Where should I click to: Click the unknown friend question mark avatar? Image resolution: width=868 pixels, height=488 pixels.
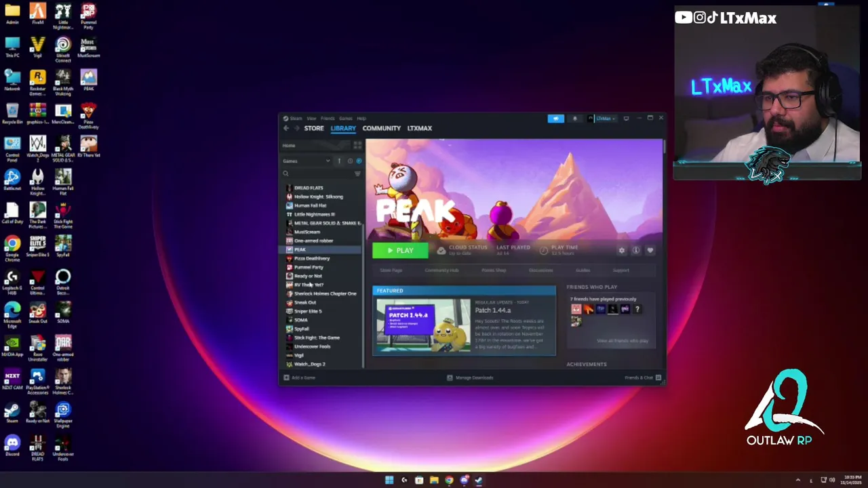[x=637, y=309]
